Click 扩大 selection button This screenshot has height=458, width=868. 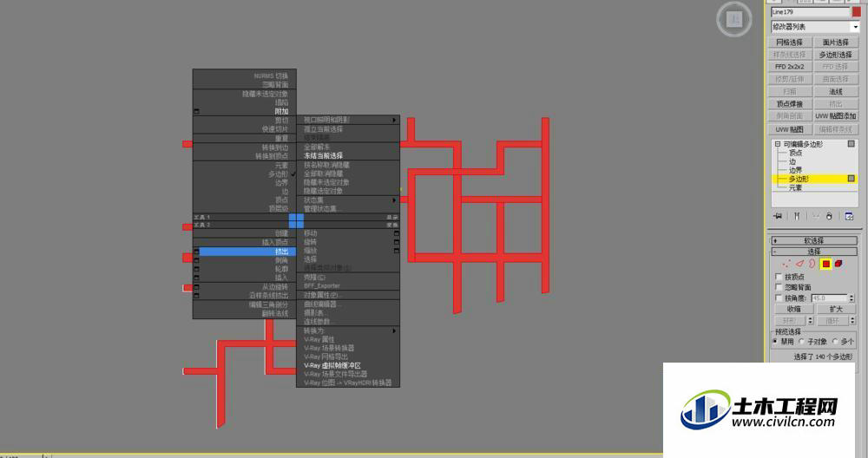tap(835, 309)
